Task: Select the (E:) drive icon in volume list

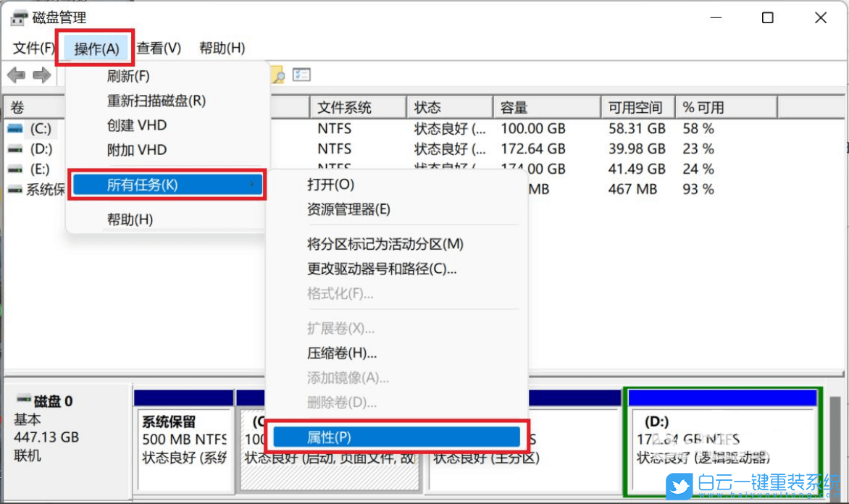Action: pyautogui.click(x=16, y=169)
